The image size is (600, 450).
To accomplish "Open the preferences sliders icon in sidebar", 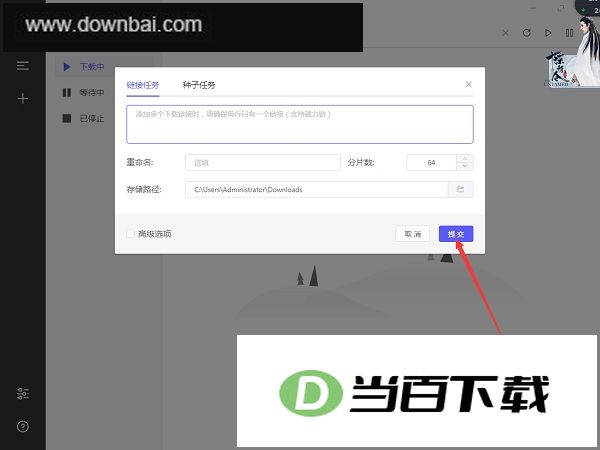I will click(23, 393).
